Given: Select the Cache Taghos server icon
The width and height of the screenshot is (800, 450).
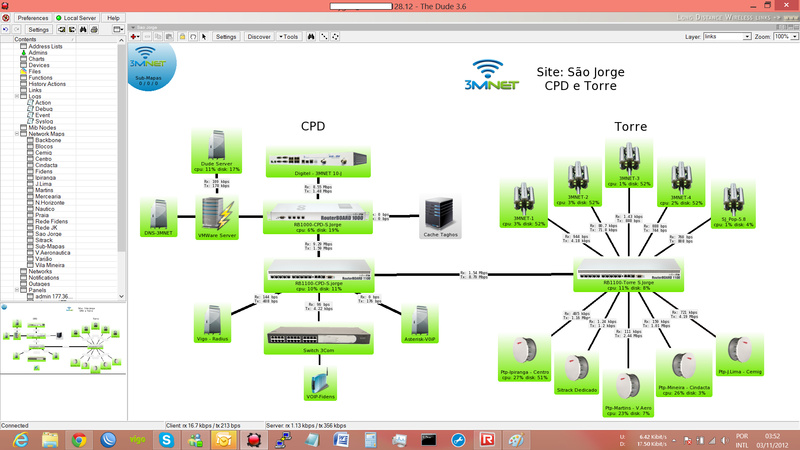Looking at the screenshot, I should [440, 217].
